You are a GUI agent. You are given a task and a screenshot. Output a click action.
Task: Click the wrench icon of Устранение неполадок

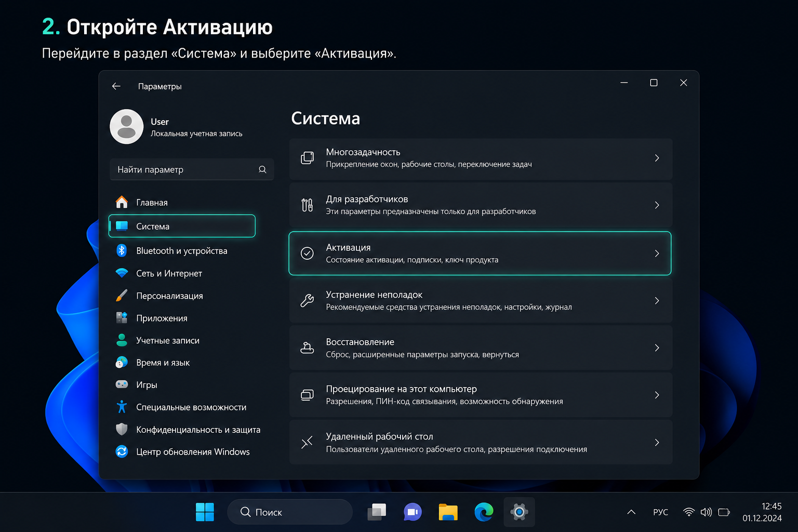pos(307,301)
